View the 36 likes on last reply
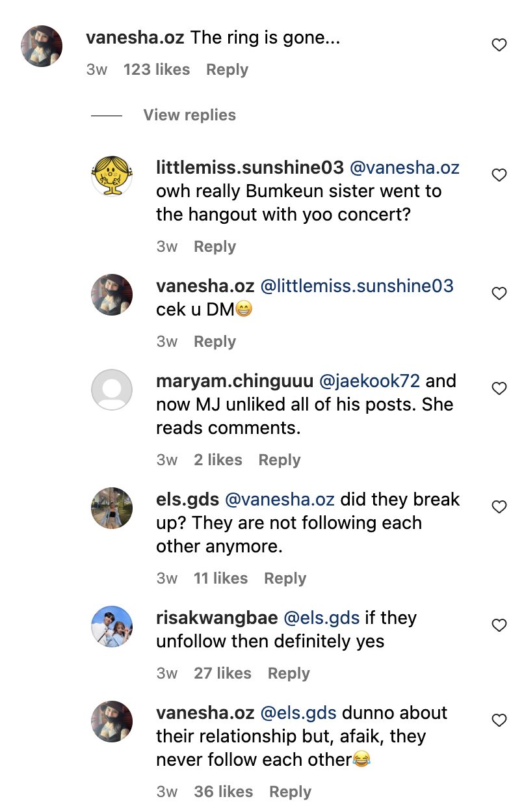This screenshot has width=524, height=812. click(x=223, y=792)
